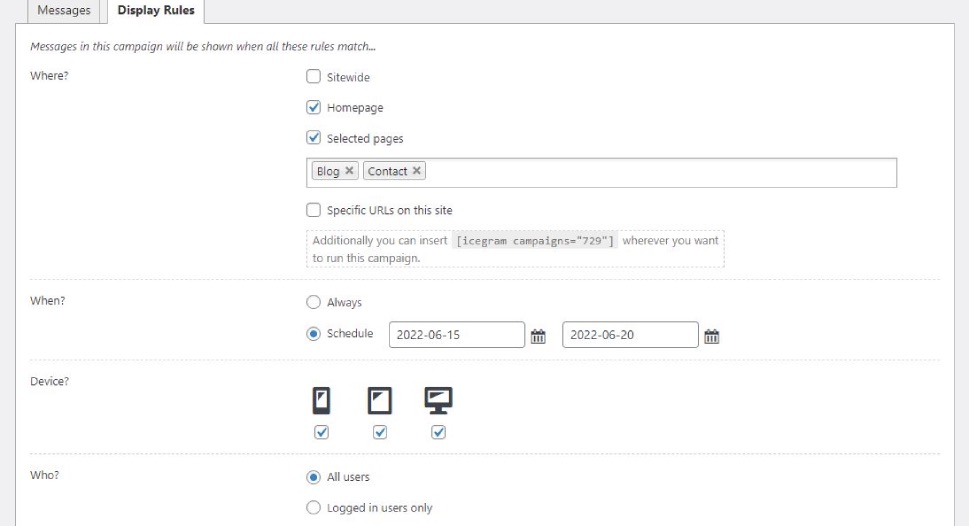Screen dimensions: 969x526
Task: Open calendar picker for schedule end date
Action: [712, 336]
